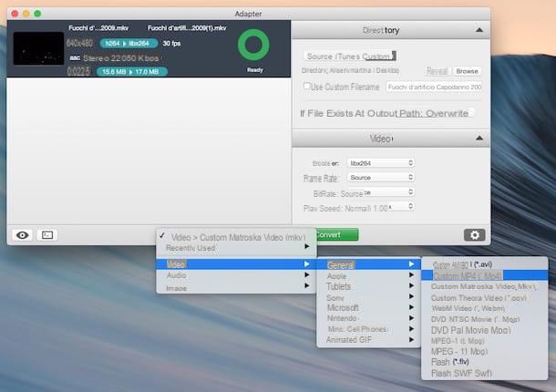This screenshot has width=556, height=392.
Task: Enable Use Custom Filename checkbox
Action: pos(307,87)
